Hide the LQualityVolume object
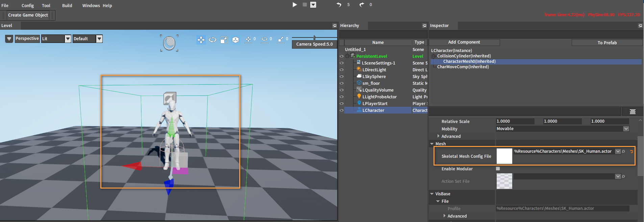 click(342, 90)
